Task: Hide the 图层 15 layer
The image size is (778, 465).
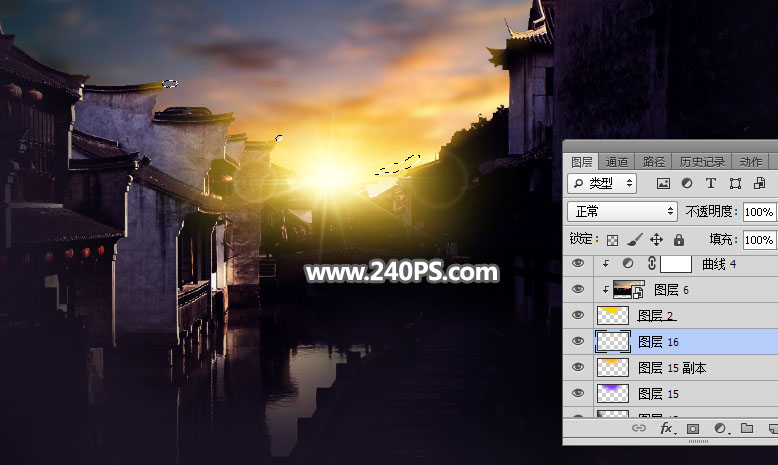Action: pyautogui.click(x=578, y=393)
